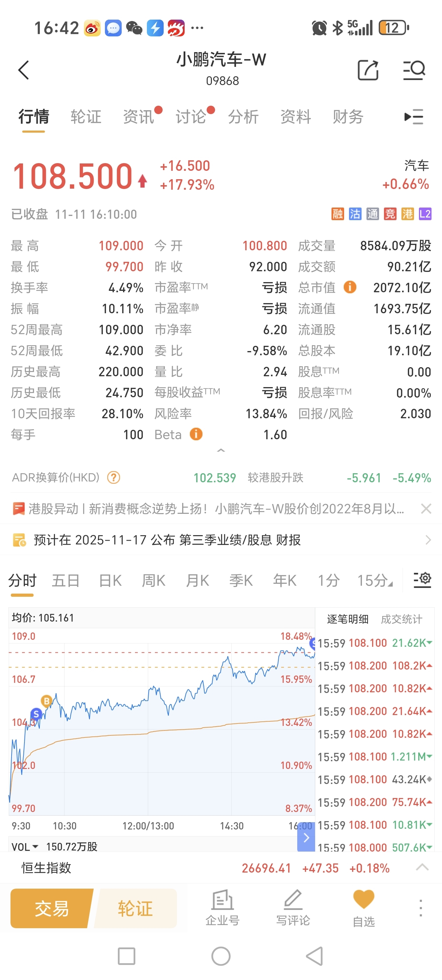Select 分时 intraday chart tab
442x980 pixels.
point(22,581)
